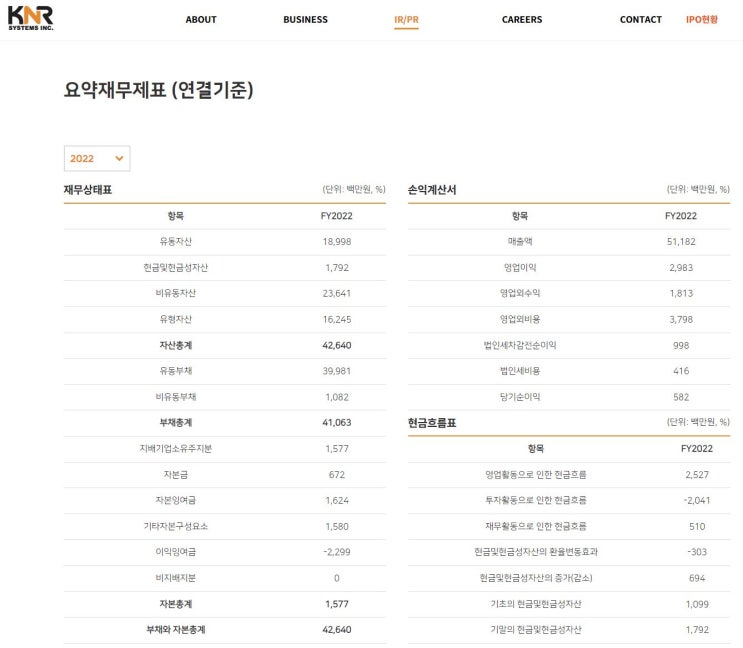Select the 당기순이익 value 582

(681, 397)
